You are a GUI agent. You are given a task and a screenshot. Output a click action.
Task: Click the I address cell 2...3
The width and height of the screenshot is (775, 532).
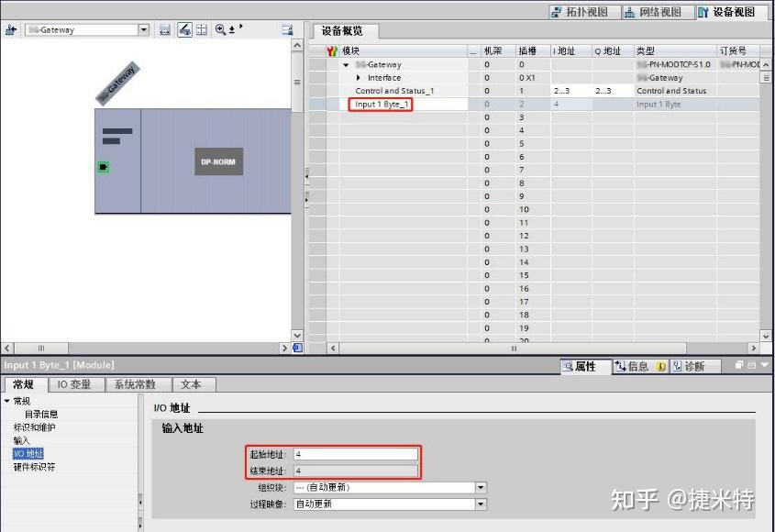(x=570, y=91)
